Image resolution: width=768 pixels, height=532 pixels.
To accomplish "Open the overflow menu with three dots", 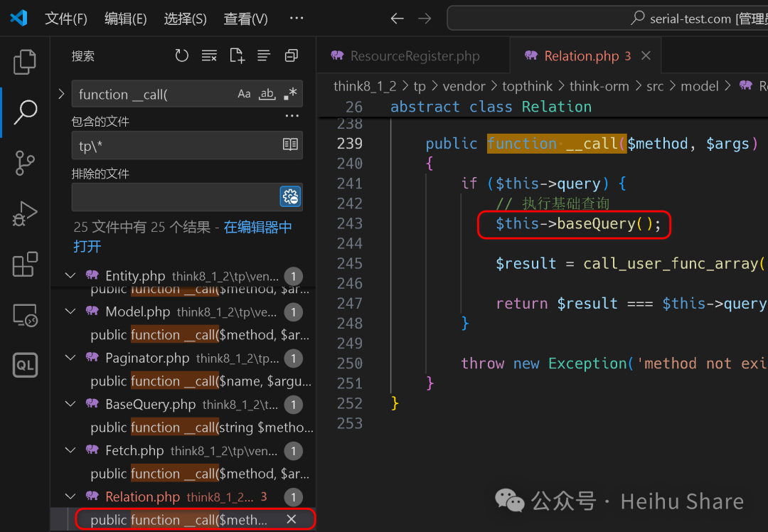I will click(x=297, y=18).
